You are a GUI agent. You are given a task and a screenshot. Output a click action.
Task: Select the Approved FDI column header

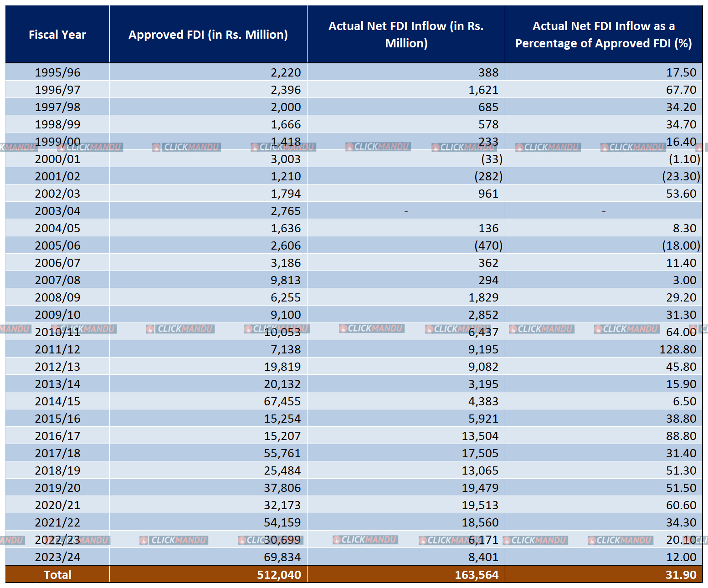click(x=208, y=35)
